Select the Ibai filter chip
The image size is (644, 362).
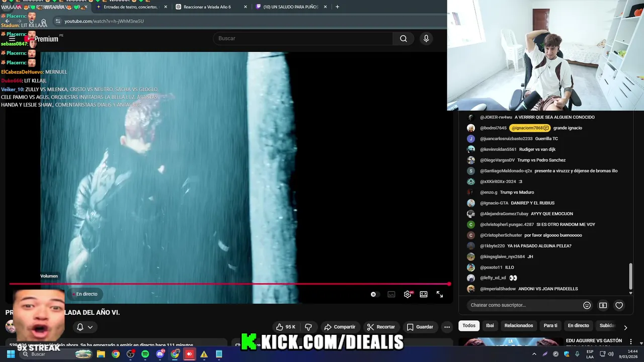tap(490, 325)
